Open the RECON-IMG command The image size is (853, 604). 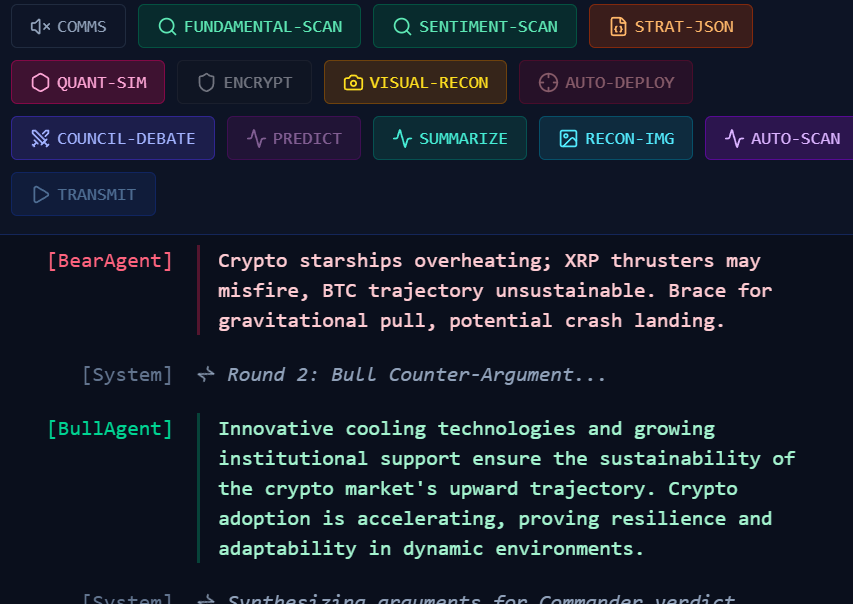coord(616,138)
